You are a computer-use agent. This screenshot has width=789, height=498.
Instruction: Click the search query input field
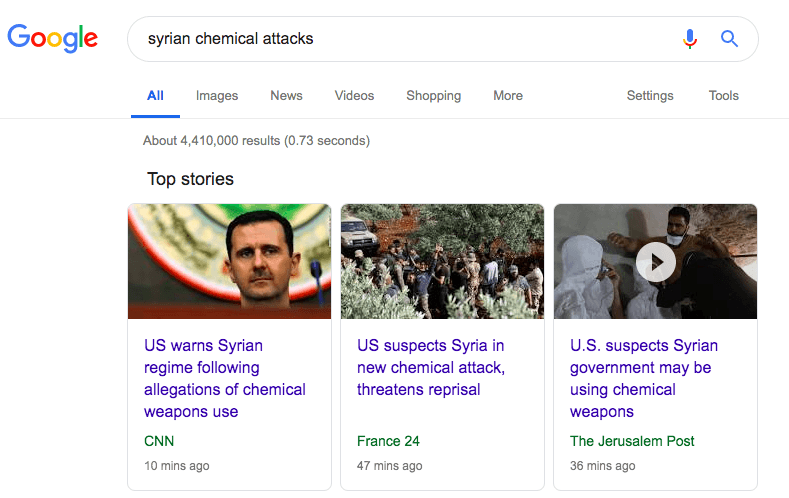400,39
